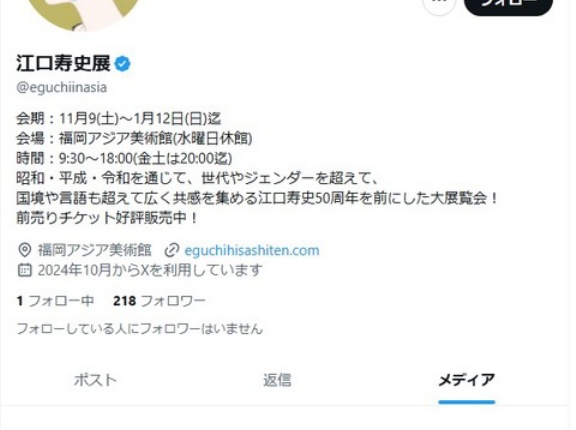Click the フォローしている人にフォロワーはいません notice
This screenshot has width=576, height=430.
140,328
